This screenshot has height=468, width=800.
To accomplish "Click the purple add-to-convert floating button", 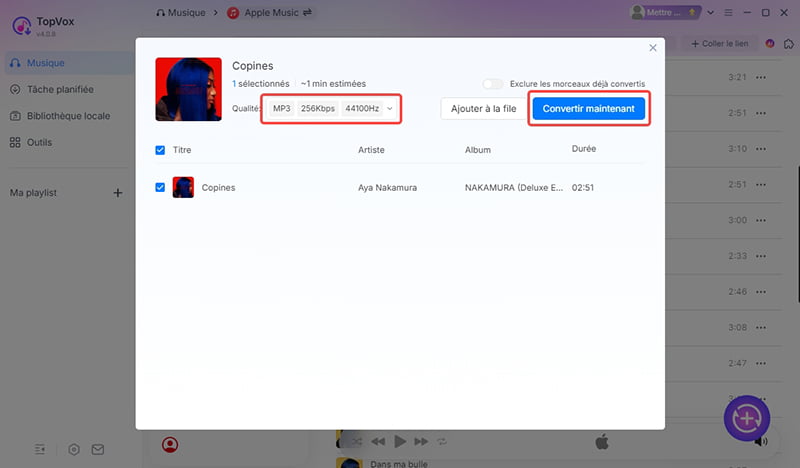I will (747, 418).
